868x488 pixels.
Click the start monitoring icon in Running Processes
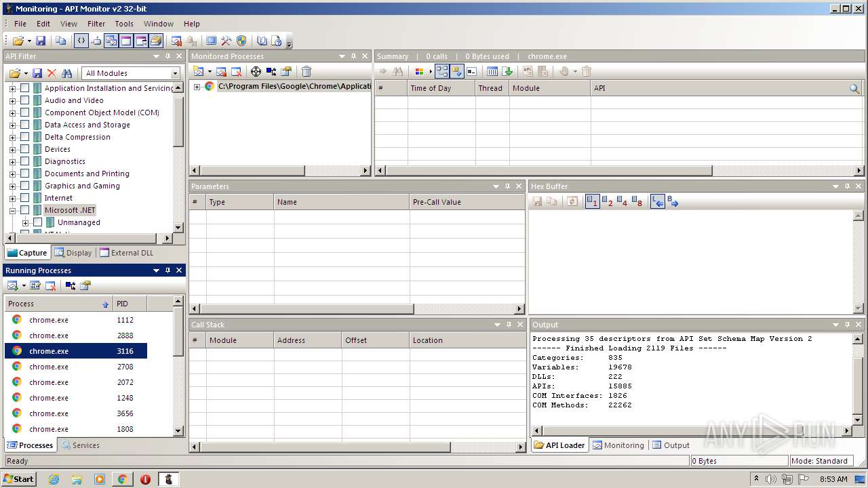coord(13,285)
